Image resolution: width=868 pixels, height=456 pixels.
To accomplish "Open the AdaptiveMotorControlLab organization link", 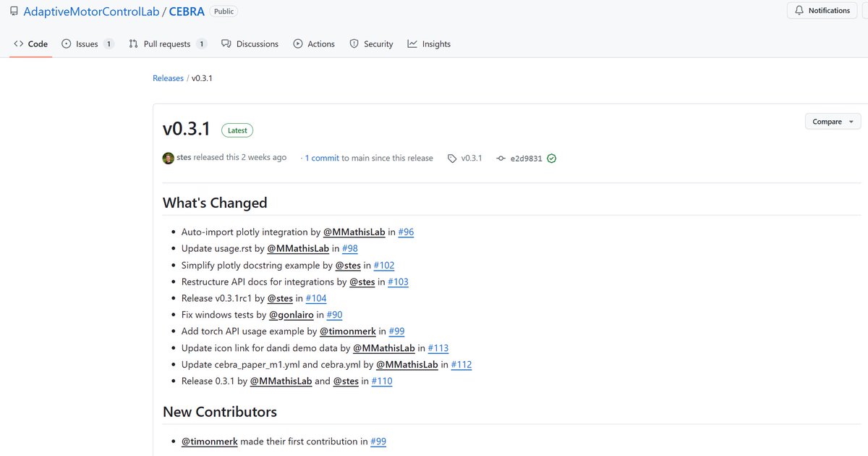I will pyautogui.click(x=90, y=12).
